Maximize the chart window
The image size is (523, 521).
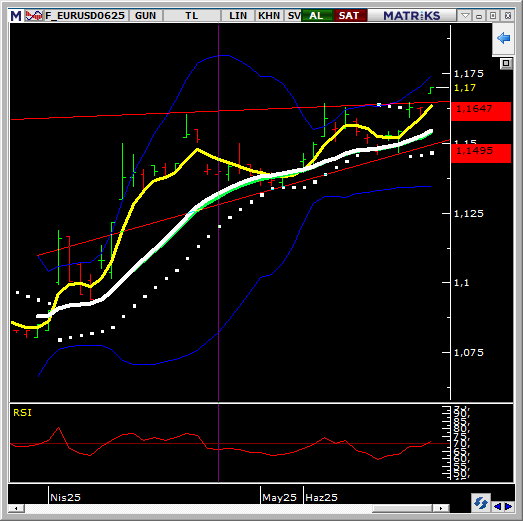493,16
